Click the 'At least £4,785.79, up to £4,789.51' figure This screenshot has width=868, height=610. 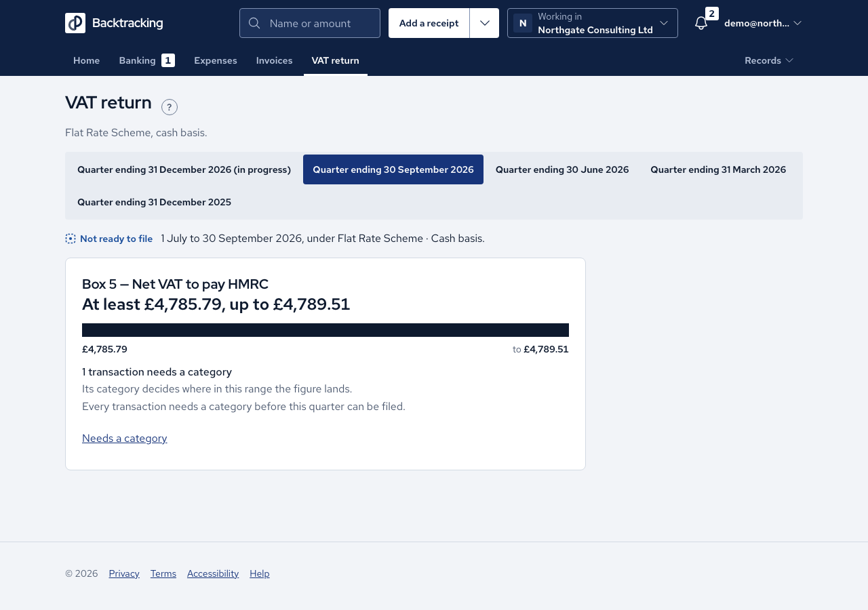(216, 304)
